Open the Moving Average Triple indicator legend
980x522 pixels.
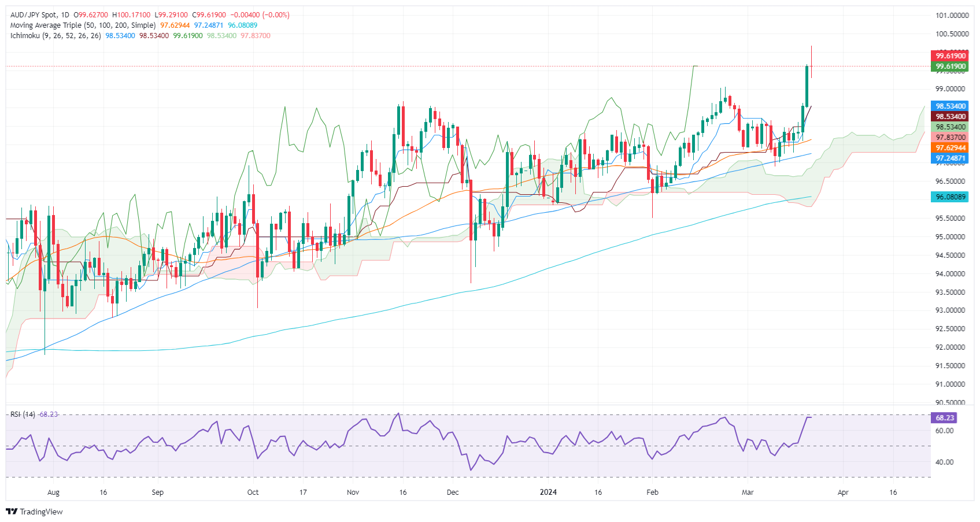click(83, 25)
